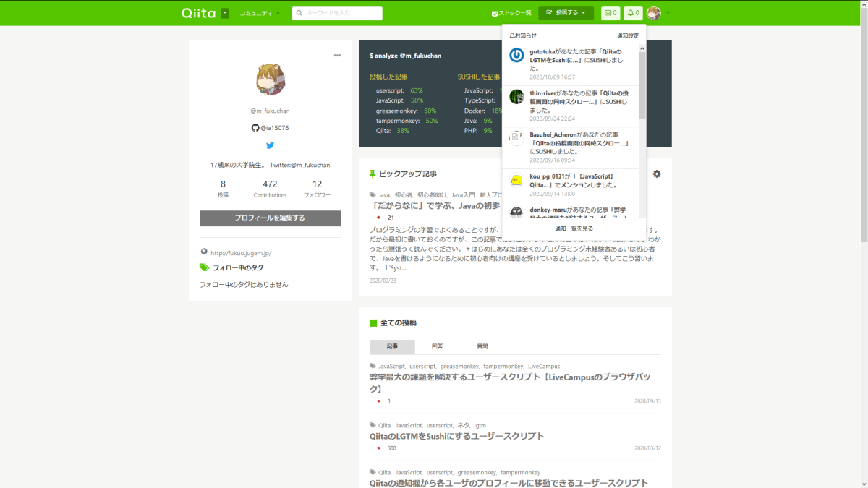This screenshot has height=488, width=868.
Task: Switch to the 質問 tab
Action: (x=482, y=346)
